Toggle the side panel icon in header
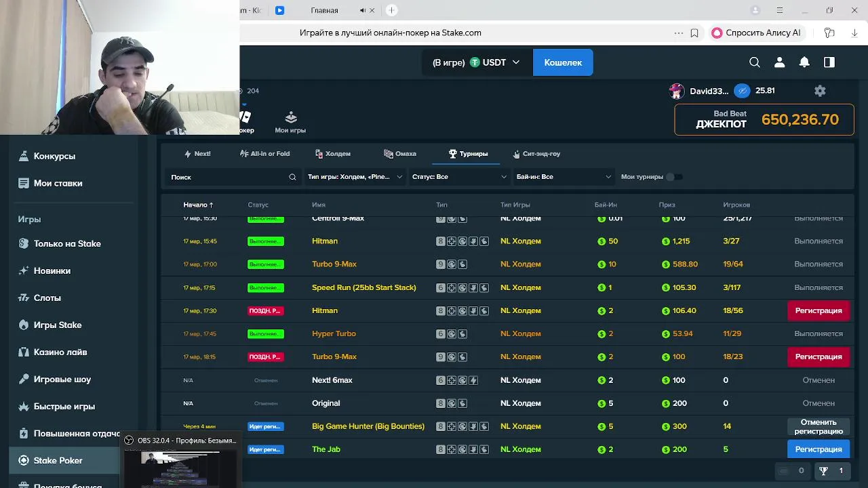This screenshot has height=488, width=868. (x=829, y=62)
